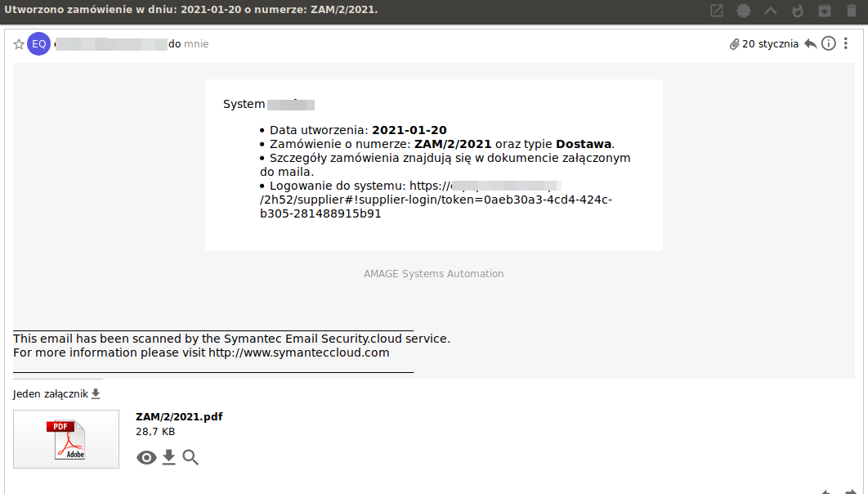Open the email in a new window
Viewport: 868px width, 494px height.
click(717, 11)
